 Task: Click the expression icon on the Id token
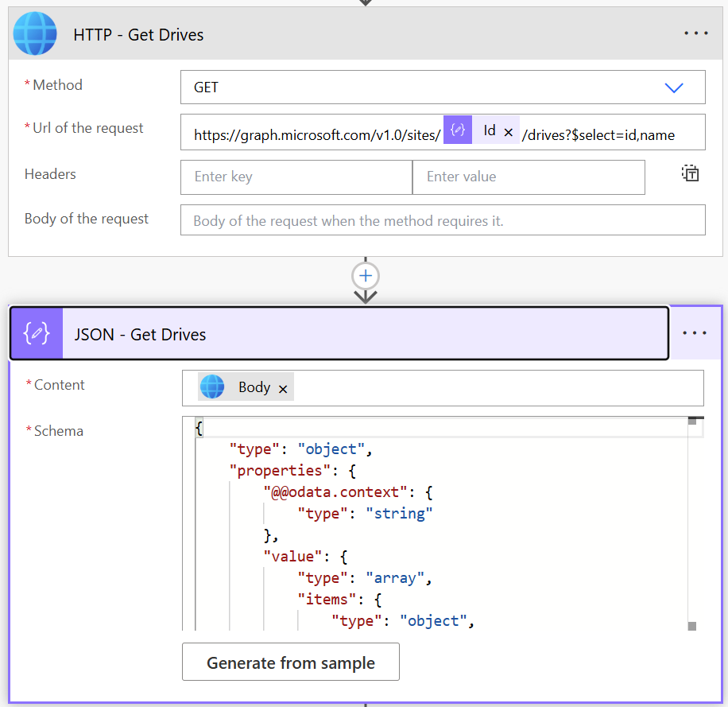[457, 130]
